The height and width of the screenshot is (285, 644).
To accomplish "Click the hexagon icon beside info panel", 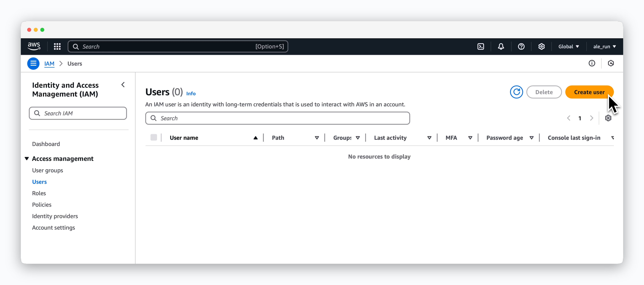I will [x=611, y=63].
